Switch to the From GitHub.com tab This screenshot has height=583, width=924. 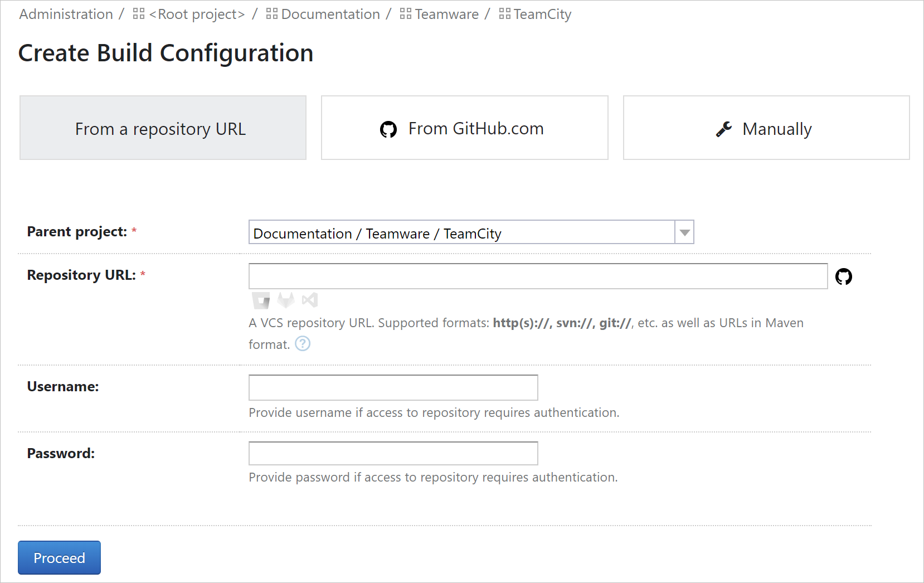464,128
